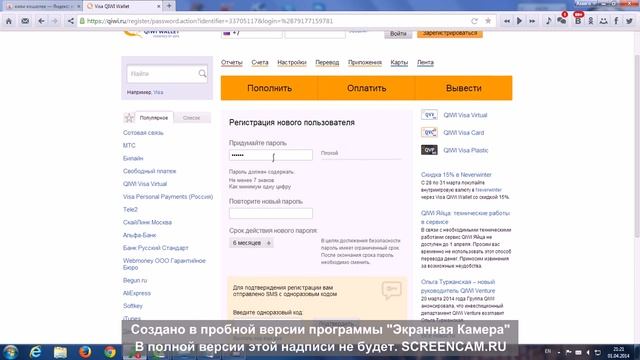Click the Придумайте пароль password field

(271, 155)
